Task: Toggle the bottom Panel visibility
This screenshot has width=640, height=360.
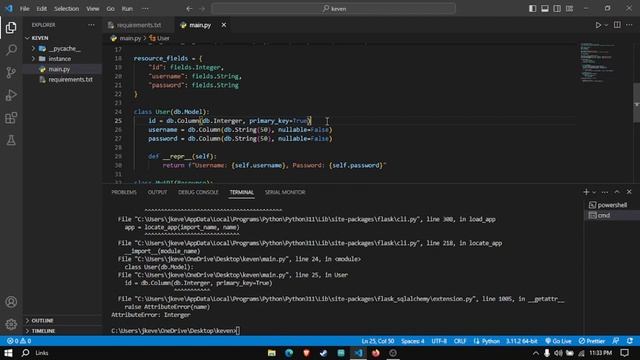Action: click(x=545, y=9)
